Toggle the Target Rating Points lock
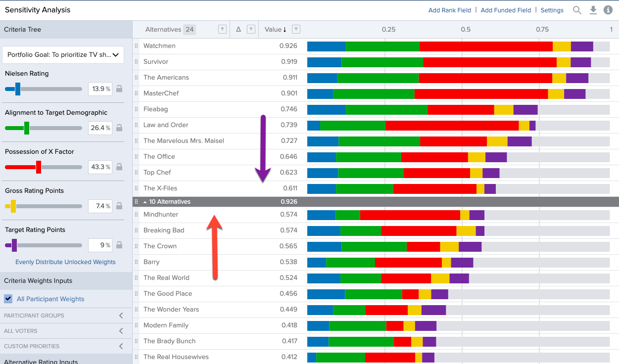619x364 pixels. pos(119,245)
